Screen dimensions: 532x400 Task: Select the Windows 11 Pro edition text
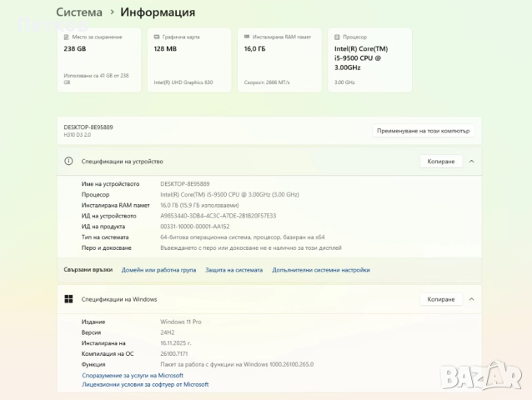(x=181, y=322)
